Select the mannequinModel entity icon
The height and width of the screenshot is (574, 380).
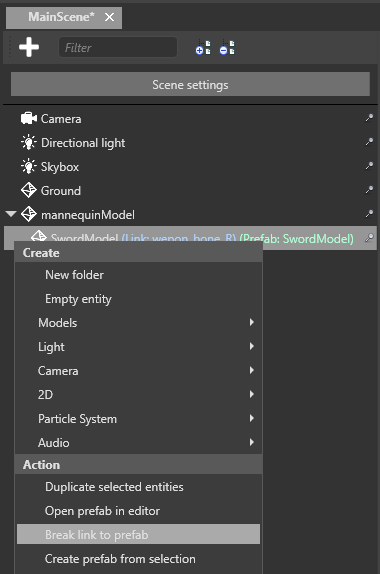[29, 215]
